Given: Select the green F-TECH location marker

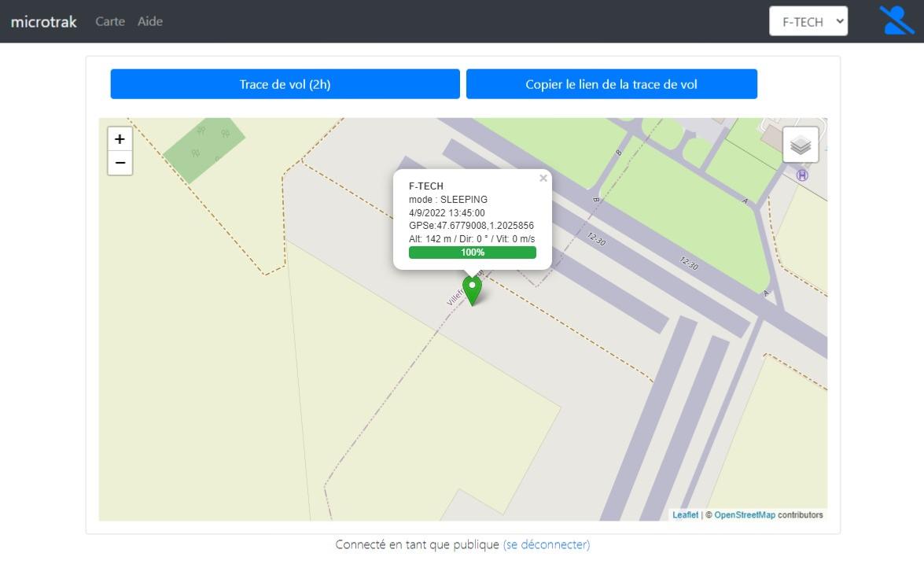Looking at the screenshot, I should pyautogui.click(x=472, y=289).
